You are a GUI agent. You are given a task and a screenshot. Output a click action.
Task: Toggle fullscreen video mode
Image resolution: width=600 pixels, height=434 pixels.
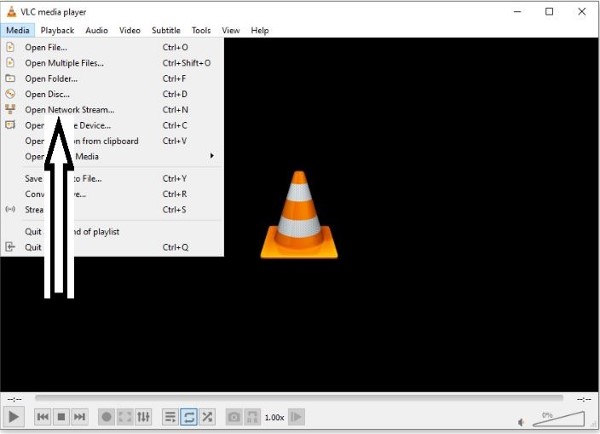point(125,416)
